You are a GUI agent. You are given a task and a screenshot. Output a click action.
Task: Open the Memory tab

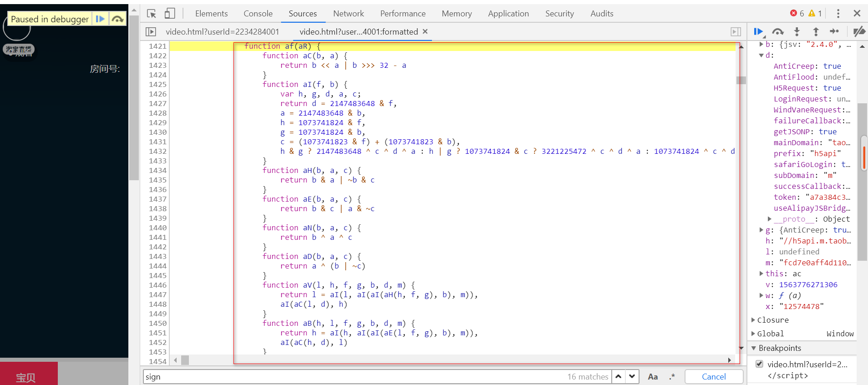click(457, 14)
